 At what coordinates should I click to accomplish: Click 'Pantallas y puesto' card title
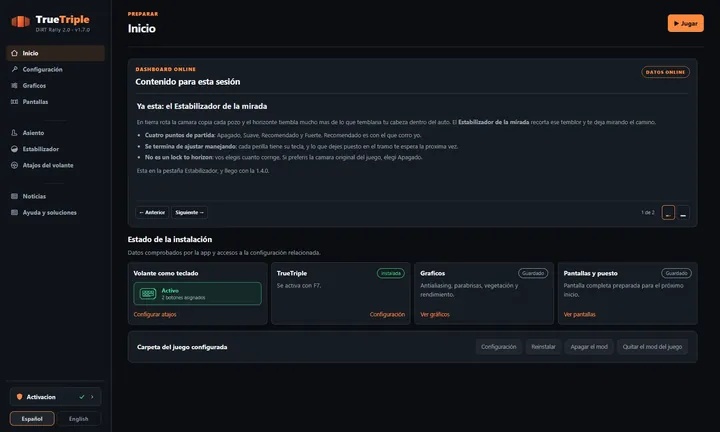[591, 273]
